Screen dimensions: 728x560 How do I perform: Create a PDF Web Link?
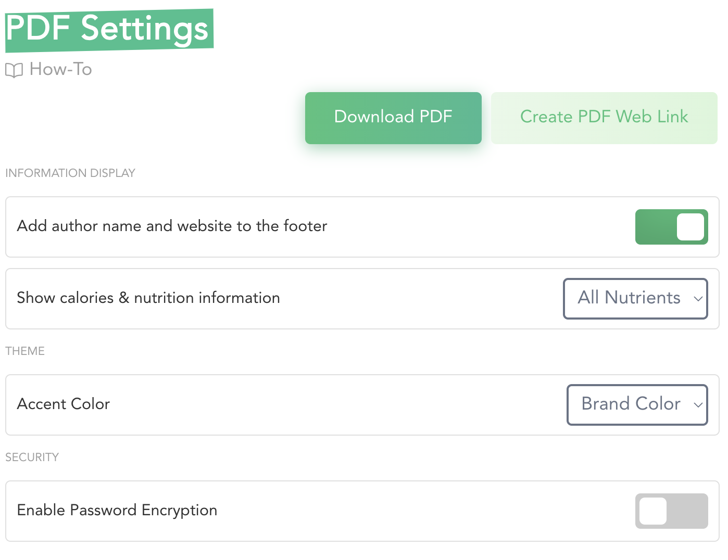tap(604, 118)
